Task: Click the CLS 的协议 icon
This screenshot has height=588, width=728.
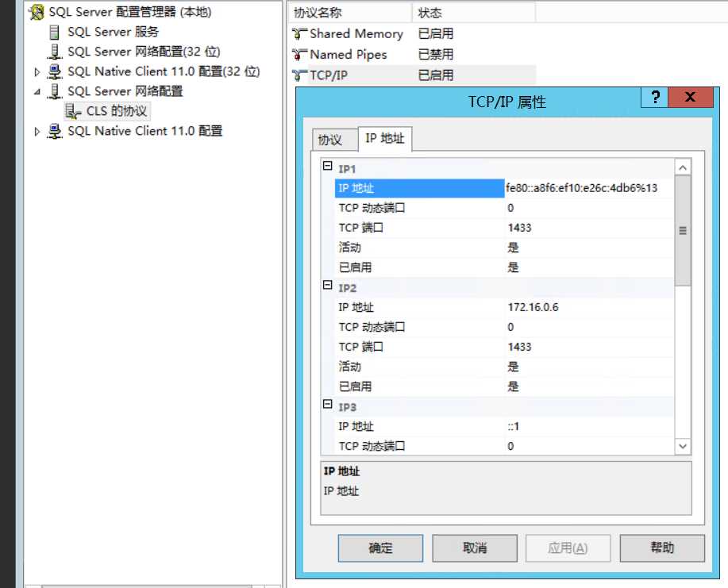Action: pos(73,111)
